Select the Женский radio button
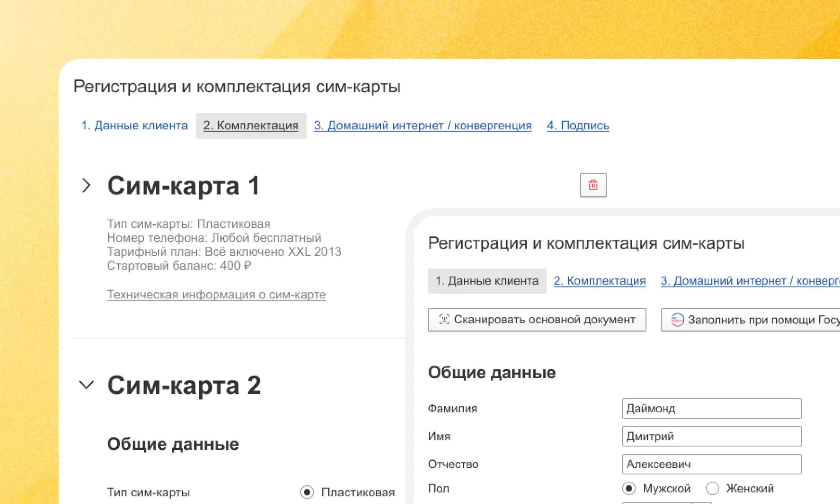Image resolution: width=840 pixels, height=504 pixels. (x=712, y=488)
